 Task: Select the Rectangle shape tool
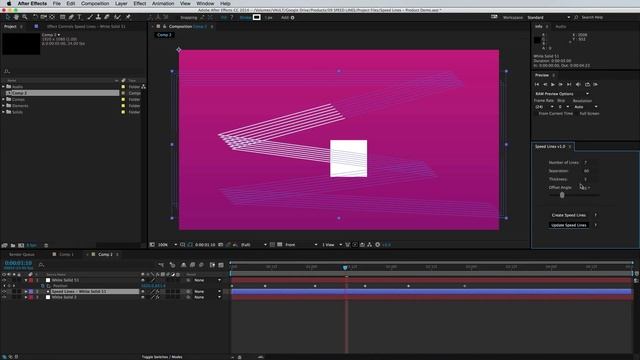[x=62, y=17]
